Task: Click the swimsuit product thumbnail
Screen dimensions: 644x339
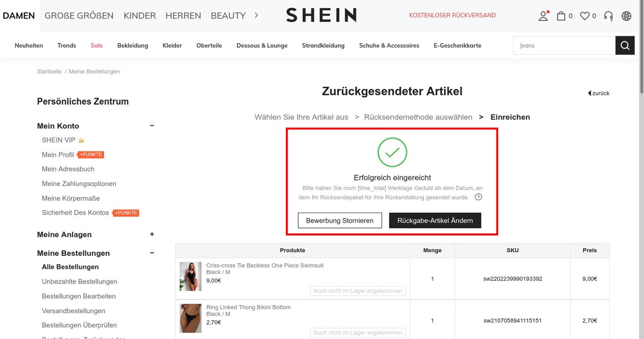Action: click(x=190, y=276)
